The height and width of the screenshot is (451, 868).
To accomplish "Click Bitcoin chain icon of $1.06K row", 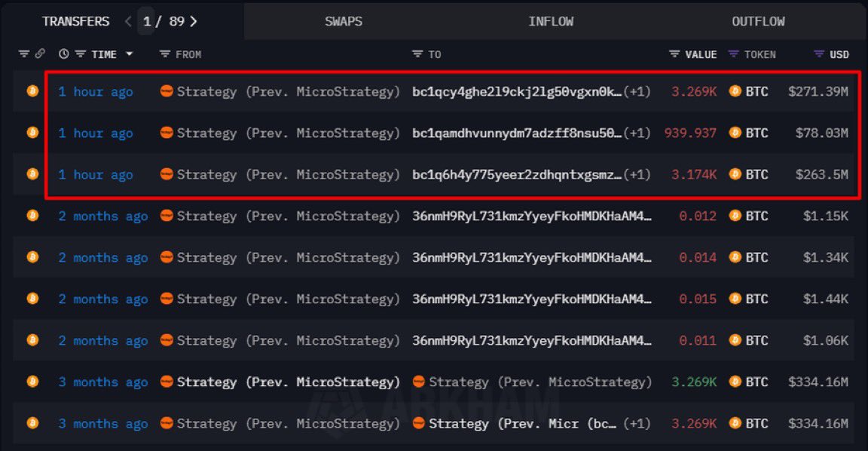I will (32, 340).
